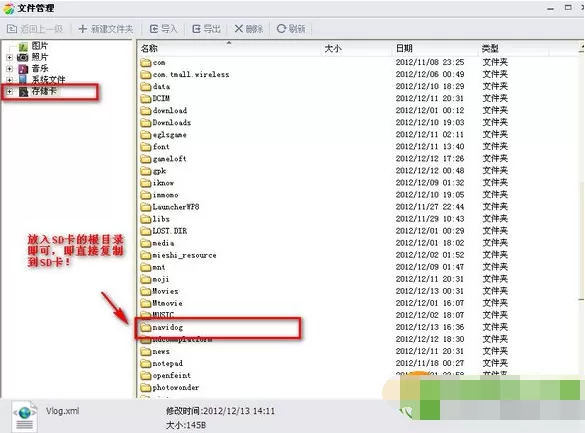Minimize the 文件管理 window

click(x=551, y=8)
